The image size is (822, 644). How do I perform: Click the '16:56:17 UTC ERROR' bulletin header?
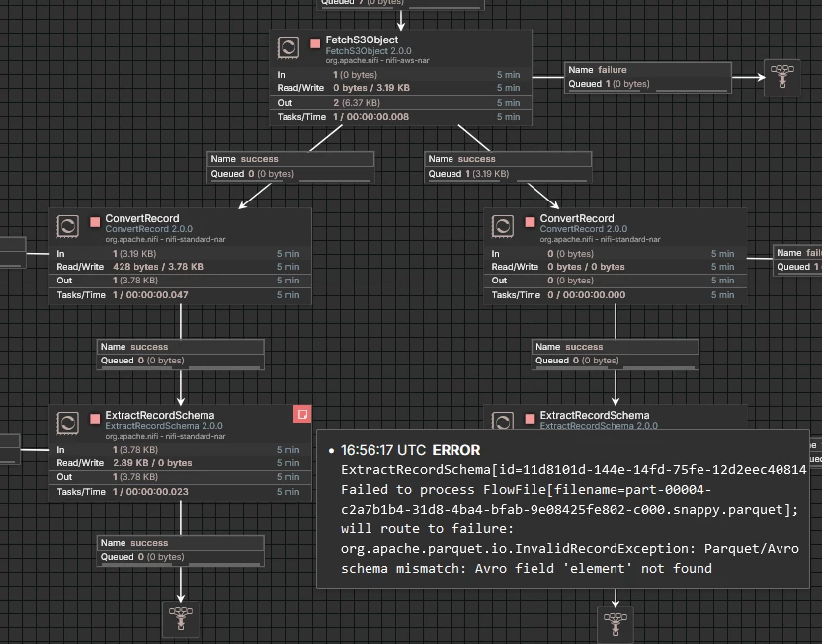point(410,450)
